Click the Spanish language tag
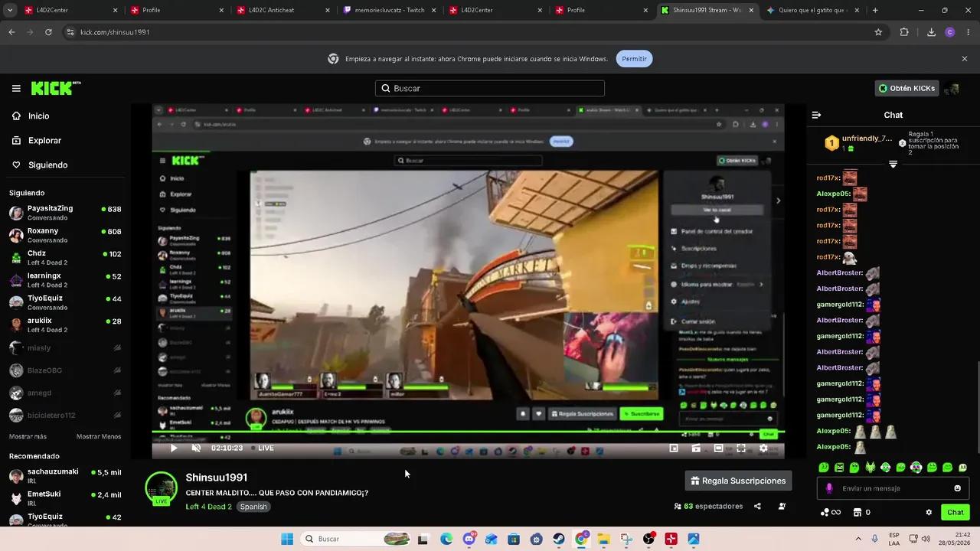This screenshot has width=980, height=551. click(253, 507)
